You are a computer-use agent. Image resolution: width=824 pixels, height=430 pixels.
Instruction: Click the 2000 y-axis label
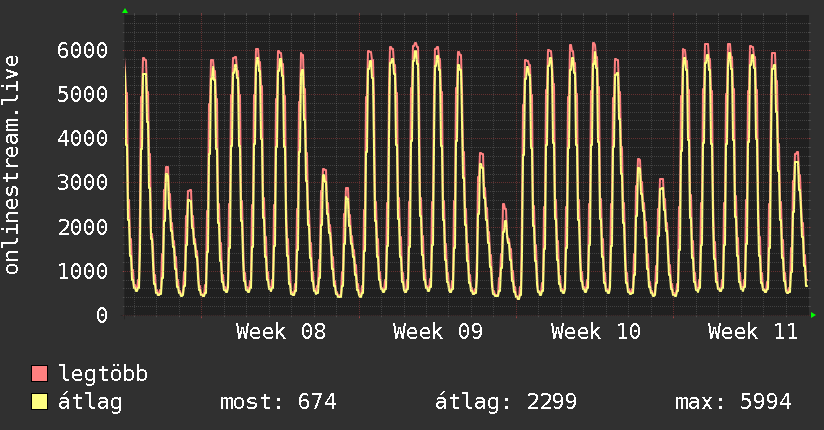point(83,227)
